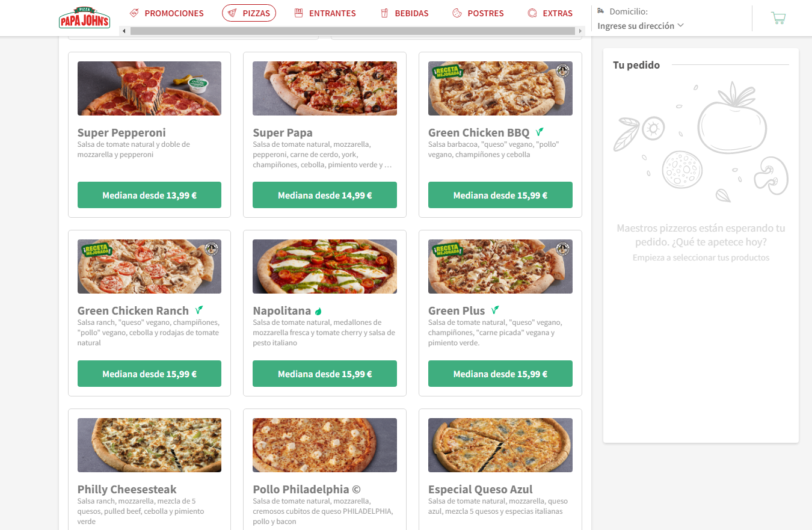Screen dimensions: 812x530
Task: Click the round seal on Green Plus image
Action: (562, 249)
